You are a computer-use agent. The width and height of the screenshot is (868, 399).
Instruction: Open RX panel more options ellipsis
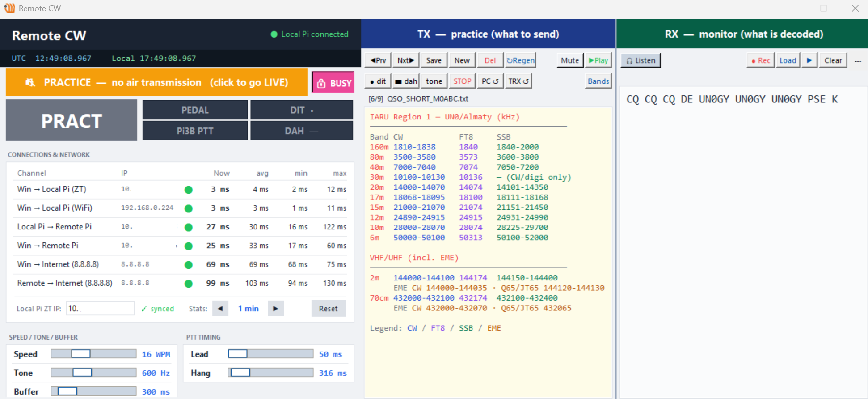tap(858, 61)
